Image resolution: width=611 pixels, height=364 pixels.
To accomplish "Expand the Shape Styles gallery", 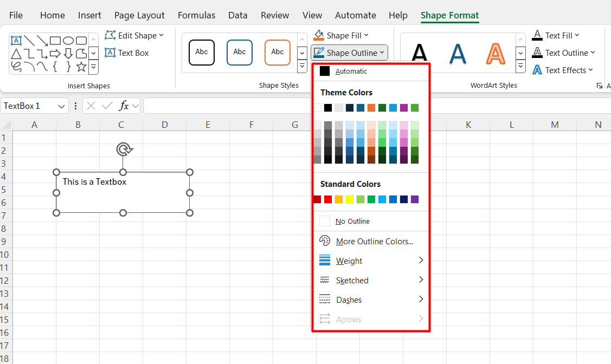I will point(302,66).
